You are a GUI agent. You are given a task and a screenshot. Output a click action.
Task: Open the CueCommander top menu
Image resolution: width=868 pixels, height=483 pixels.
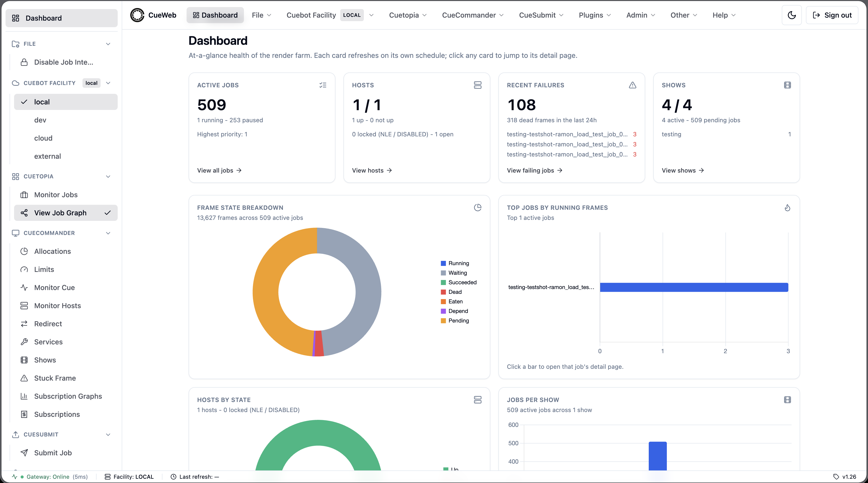[x=472, y=15]
